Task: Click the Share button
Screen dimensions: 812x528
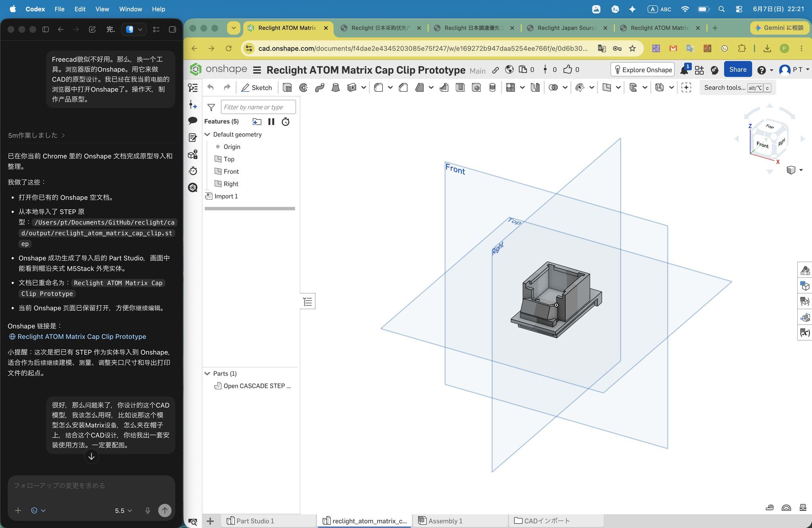Action: click(737, 69)
